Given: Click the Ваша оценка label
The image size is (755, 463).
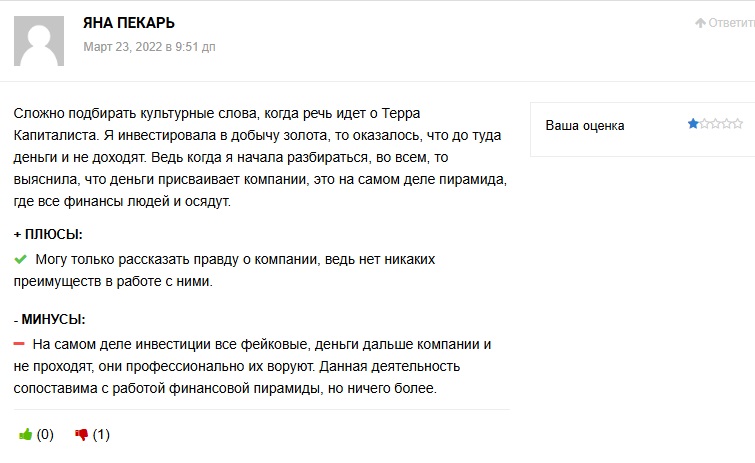Looking at the screenshot, I should (585, 126).
